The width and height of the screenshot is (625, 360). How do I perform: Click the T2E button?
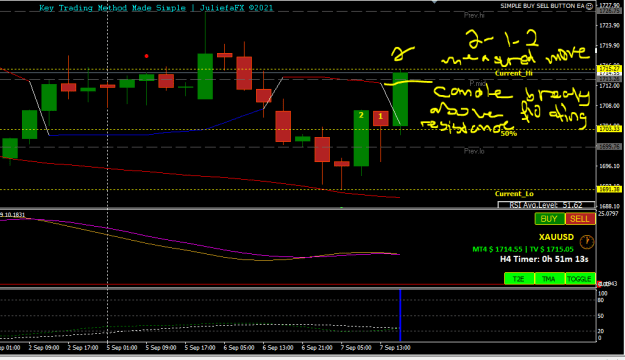click(x=519, y=279)
